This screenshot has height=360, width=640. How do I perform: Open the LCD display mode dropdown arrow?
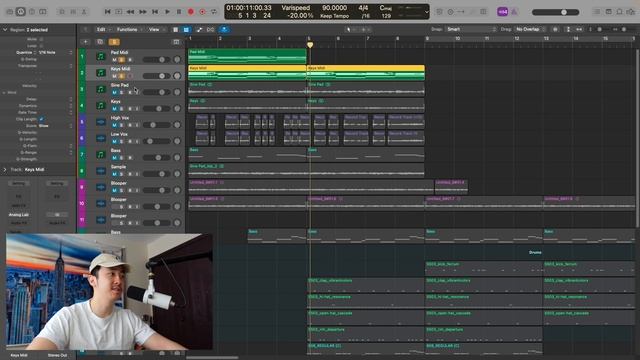[x=427, y=12]
